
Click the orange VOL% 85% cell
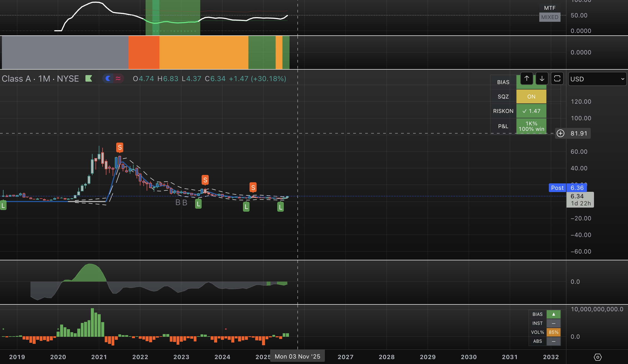click(553, 332)
